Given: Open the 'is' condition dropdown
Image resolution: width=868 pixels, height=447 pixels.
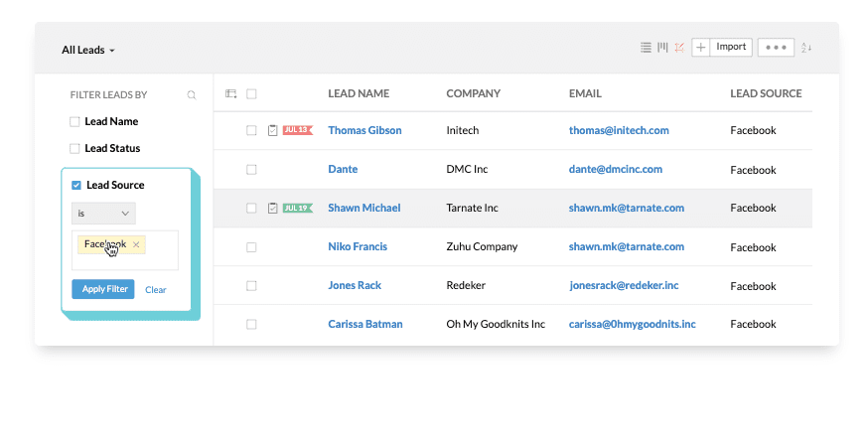Looking at the screenshot, I should (x=103, y=214).
